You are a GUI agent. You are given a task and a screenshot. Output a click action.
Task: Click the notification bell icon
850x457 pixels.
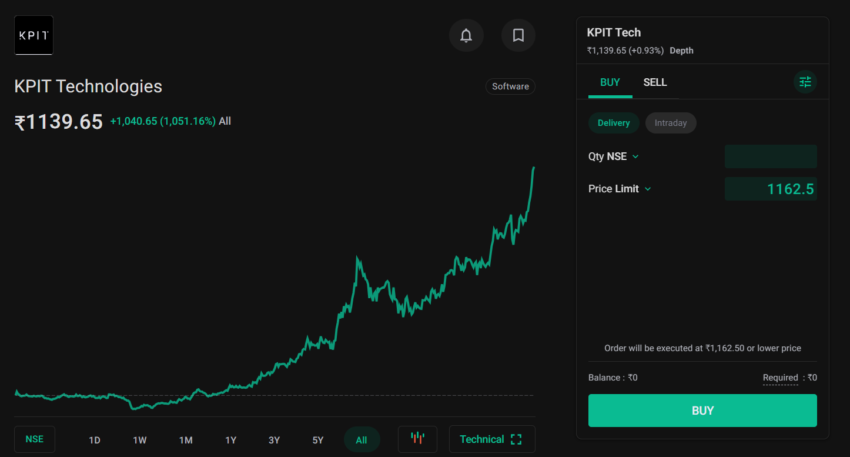pos(466,35)
